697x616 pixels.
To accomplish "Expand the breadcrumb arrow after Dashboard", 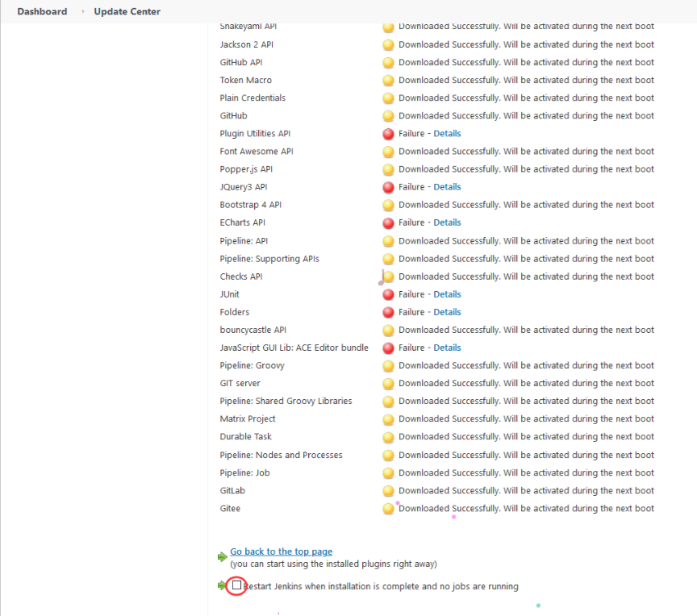I will (82, 11).
